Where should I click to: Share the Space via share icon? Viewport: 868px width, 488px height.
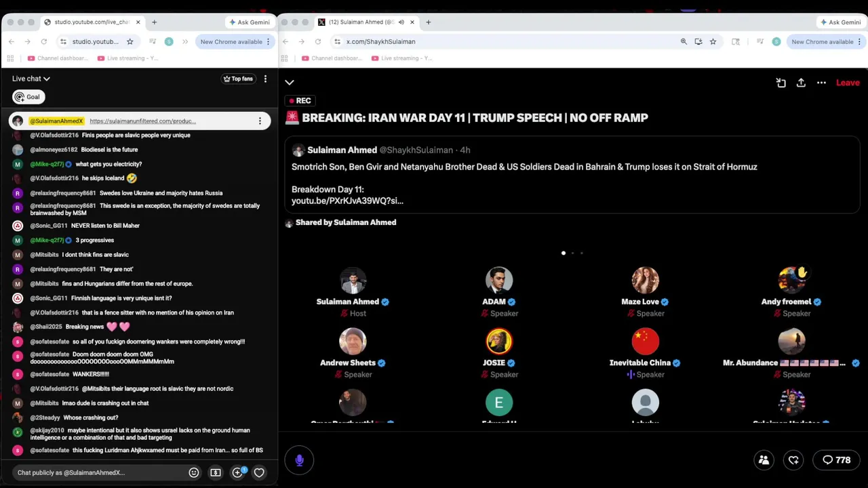tap(801, 83)
